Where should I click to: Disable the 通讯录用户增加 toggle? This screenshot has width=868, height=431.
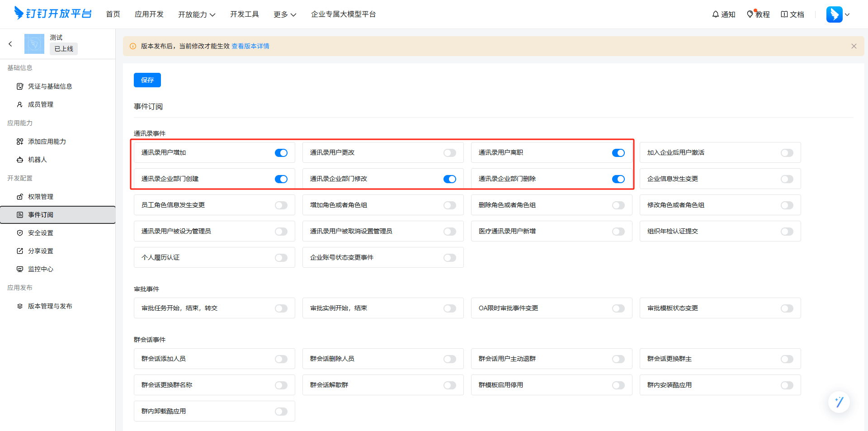click(x=281, y=153)
